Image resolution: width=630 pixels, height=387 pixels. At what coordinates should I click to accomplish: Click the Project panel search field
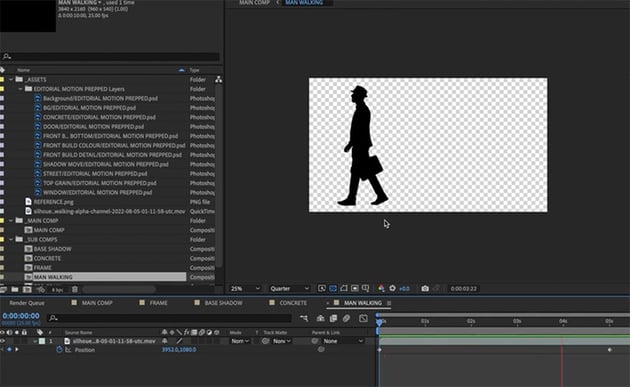(x=110, y=57)
